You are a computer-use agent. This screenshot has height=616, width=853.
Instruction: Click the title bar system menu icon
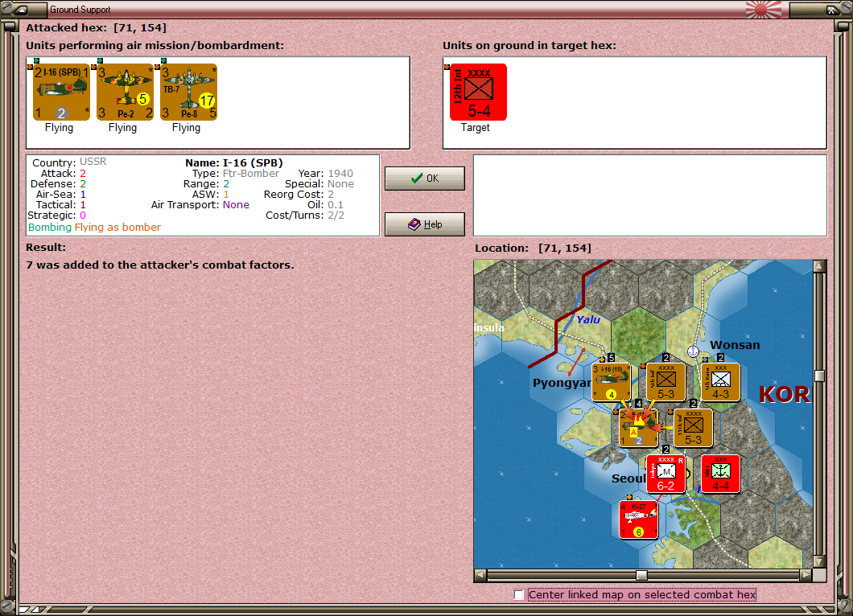(x=23, y=9)
